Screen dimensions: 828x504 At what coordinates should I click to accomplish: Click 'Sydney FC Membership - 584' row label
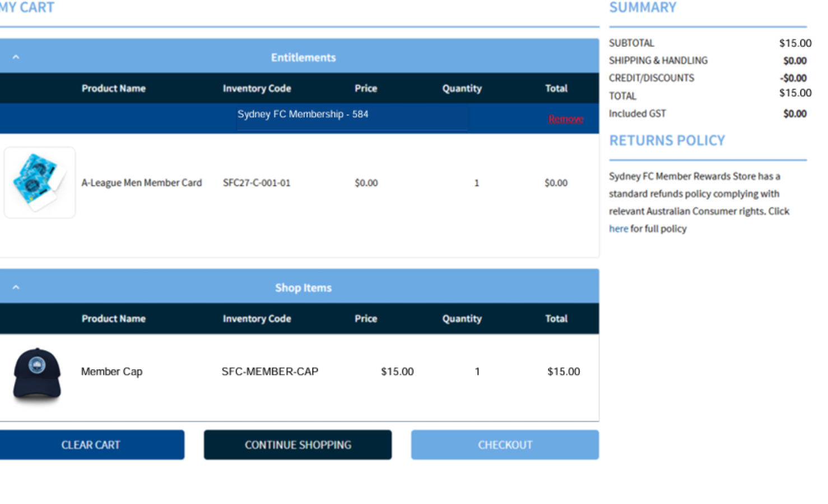pos(303,114)
